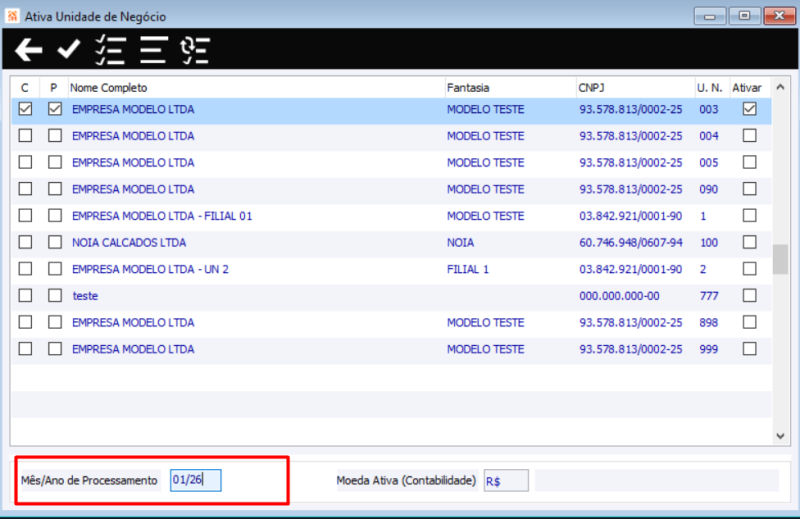This screenshot has height=519, width=800.
Task: Click the P column header
Action: 54,88
